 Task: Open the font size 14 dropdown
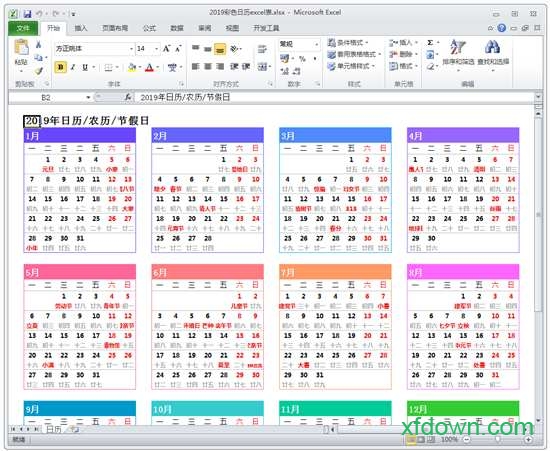click(x=156, y=49)
